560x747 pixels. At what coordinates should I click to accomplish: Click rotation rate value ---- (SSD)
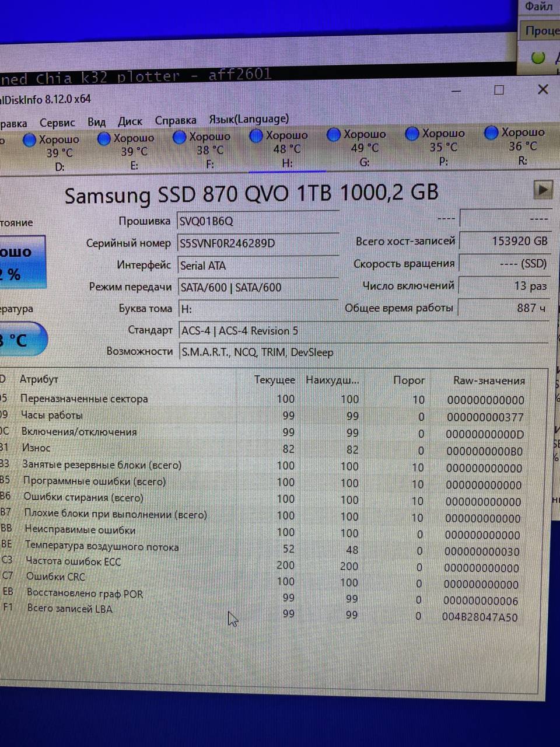pyautogui.click(x=504, y=263)
